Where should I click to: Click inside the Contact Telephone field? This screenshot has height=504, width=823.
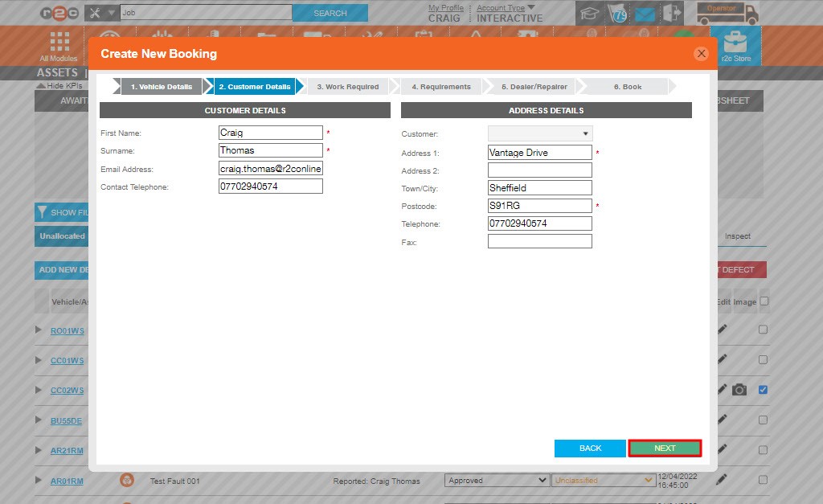tap(270, 186)
